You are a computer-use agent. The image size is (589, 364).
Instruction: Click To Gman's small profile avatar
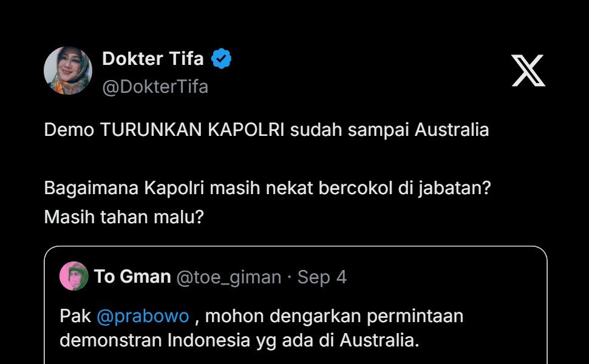74,277
